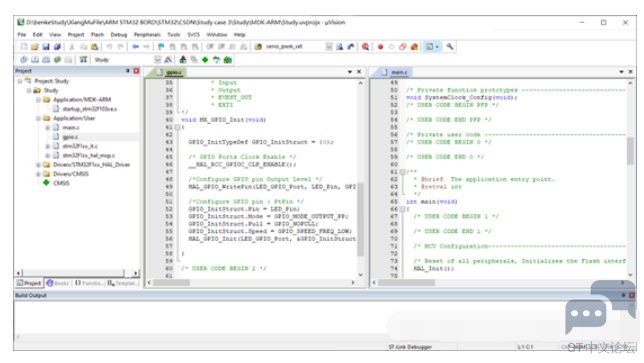Screen dimensions: 644x363
Task: Insert or remove bookmark flag icon
Action: (x=161, y=47)
